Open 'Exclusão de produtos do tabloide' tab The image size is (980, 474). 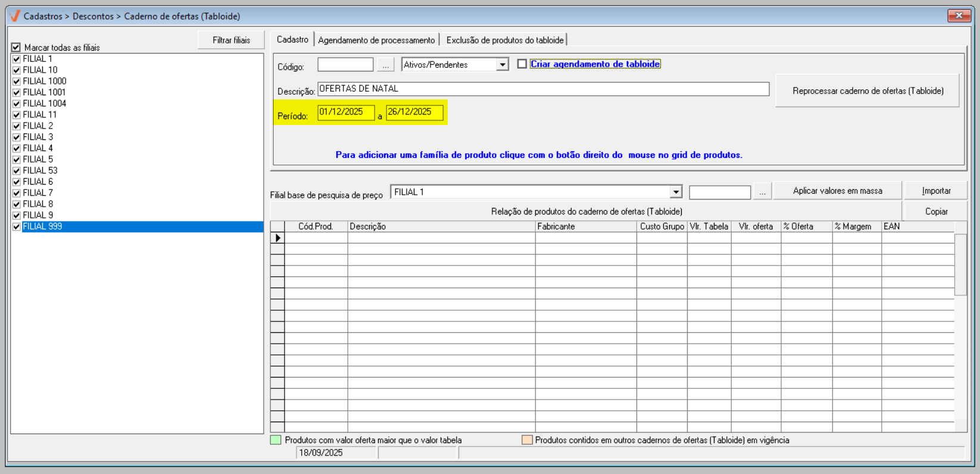pyautogui.click(x=504, y=40)
